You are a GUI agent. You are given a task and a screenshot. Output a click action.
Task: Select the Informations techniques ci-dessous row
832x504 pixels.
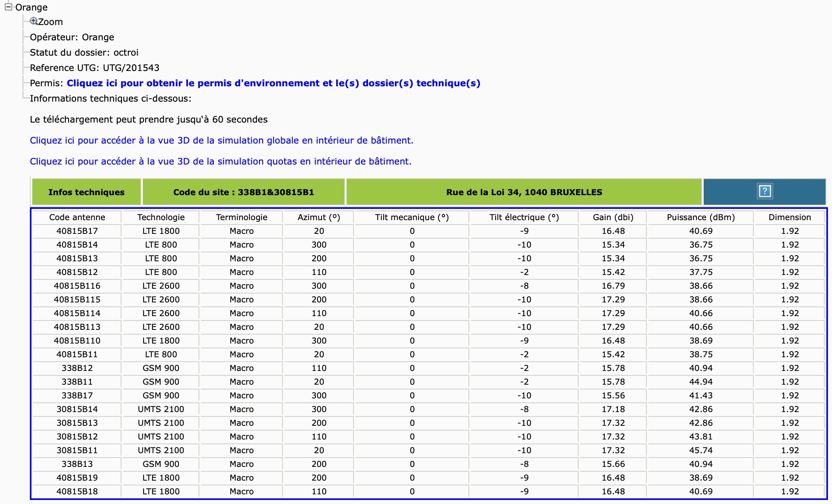111,98
